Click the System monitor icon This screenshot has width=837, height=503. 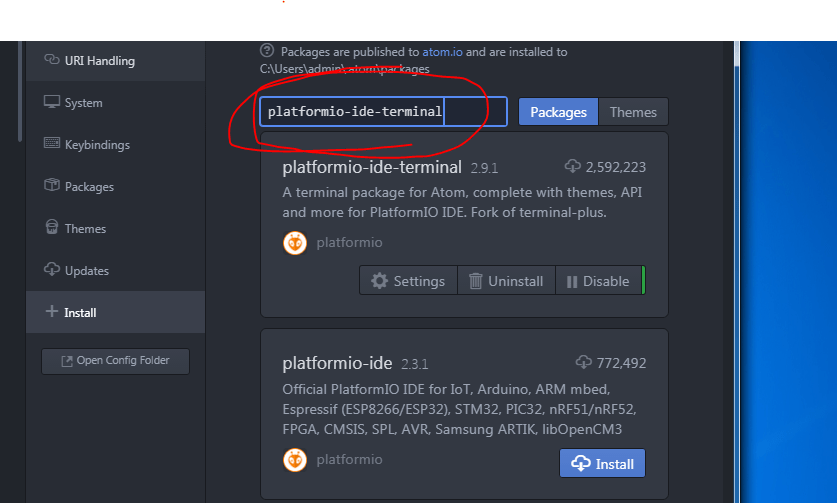click(52, 101)
